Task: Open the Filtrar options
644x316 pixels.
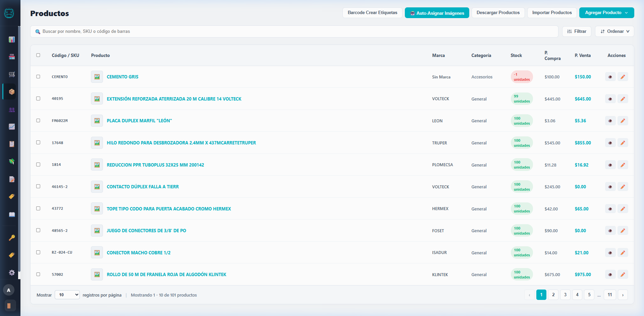Action: click(x=577, y=31)
